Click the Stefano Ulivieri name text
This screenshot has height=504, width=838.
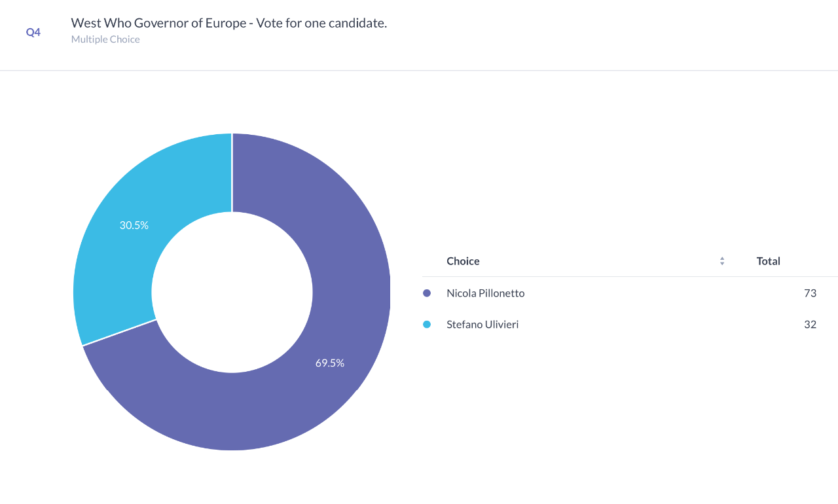(483, 324)
